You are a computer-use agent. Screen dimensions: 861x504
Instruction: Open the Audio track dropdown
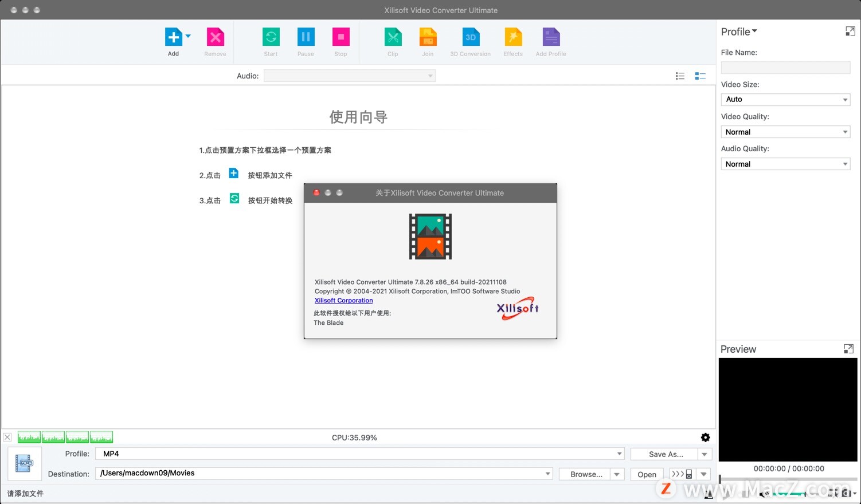pos(349,76)
